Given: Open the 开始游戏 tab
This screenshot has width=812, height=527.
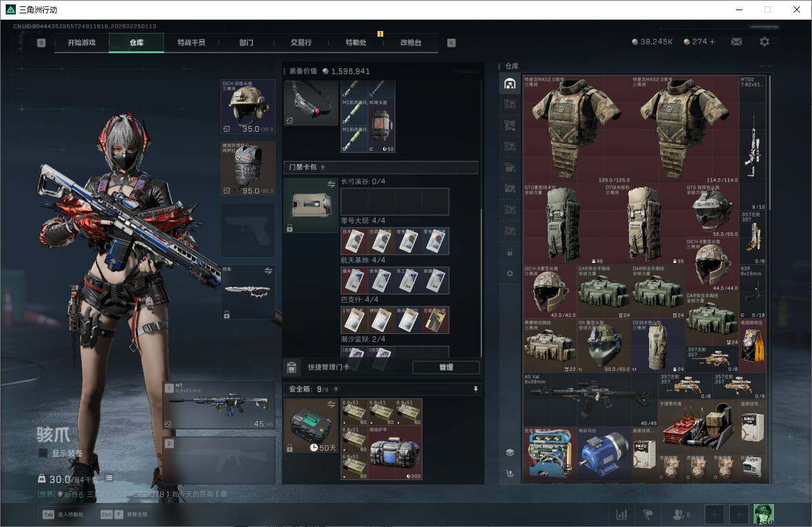Looking at the screenshot, I should [x=82, y=42].
